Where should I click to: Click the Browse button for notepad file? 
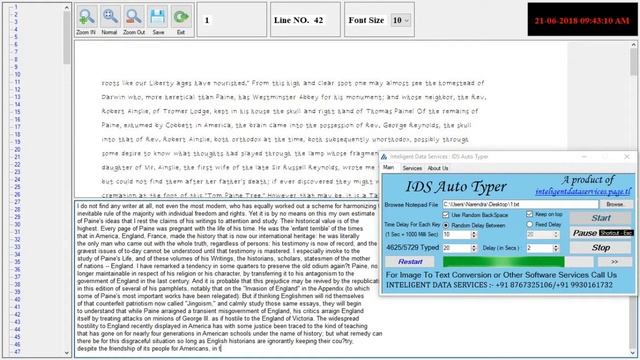point(615,204)
